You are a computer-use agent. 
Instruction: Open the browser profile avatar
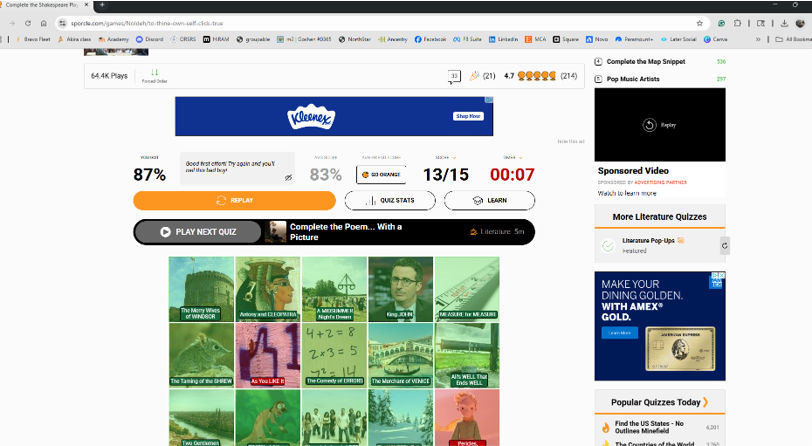(x=800, y=23)
